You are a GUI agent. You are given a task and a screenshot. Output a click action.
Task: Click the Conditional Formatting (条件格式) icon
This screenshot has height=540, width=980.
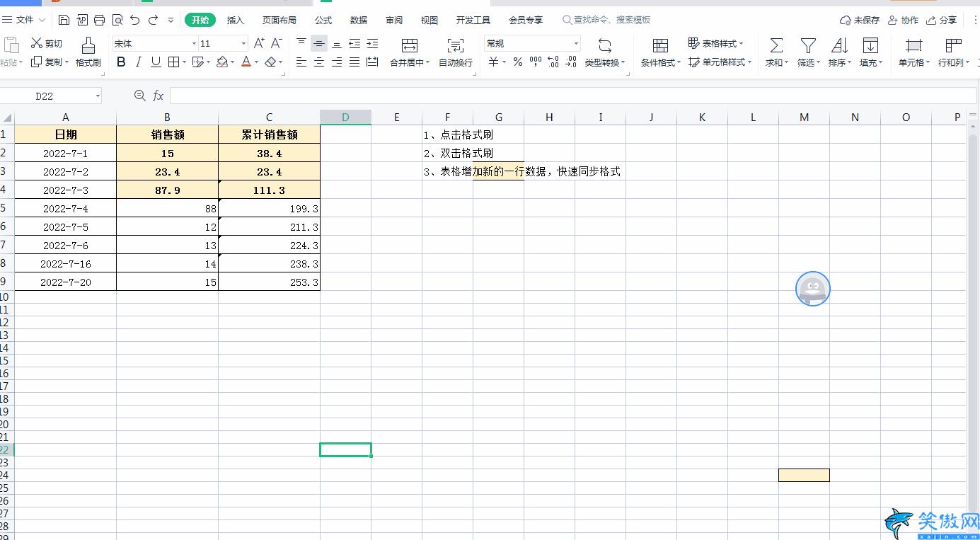[660, 46]
